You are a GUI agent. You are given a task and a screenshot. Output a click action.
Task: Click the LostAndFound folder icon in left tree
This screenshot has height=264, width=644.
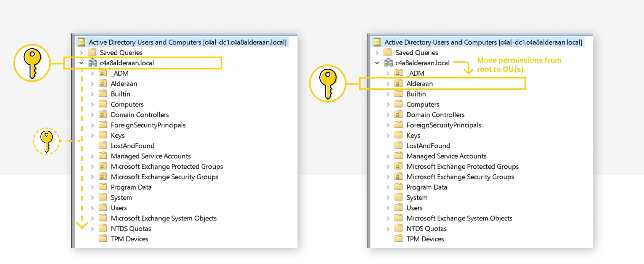(103, 146)
